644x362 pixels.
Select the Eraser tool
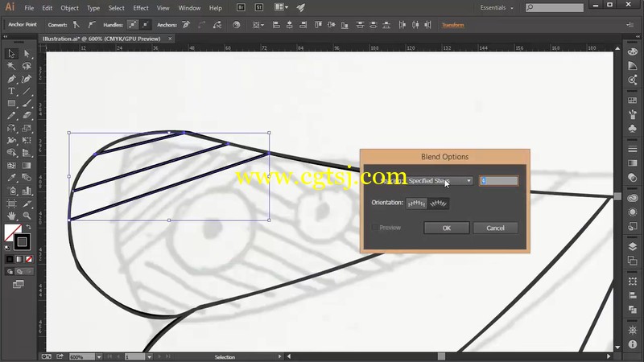tap(27, 116)
